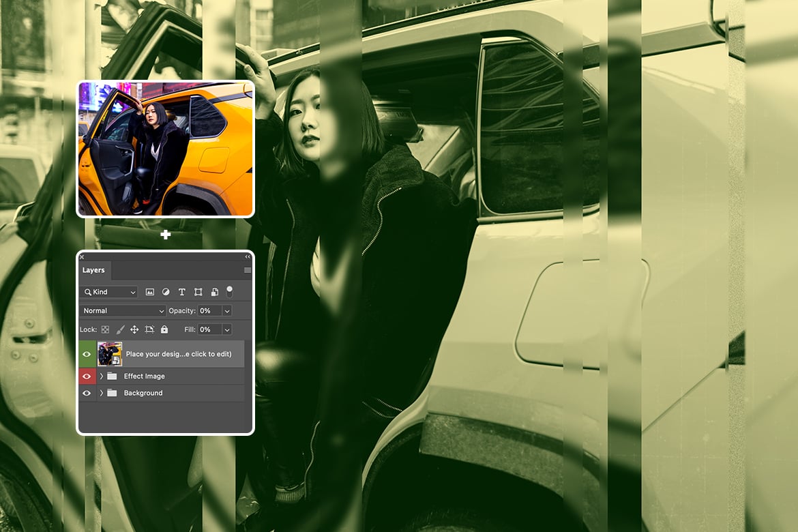Toggle the layer filtering on/off switch
798x532 pixels.
(230, 292)
